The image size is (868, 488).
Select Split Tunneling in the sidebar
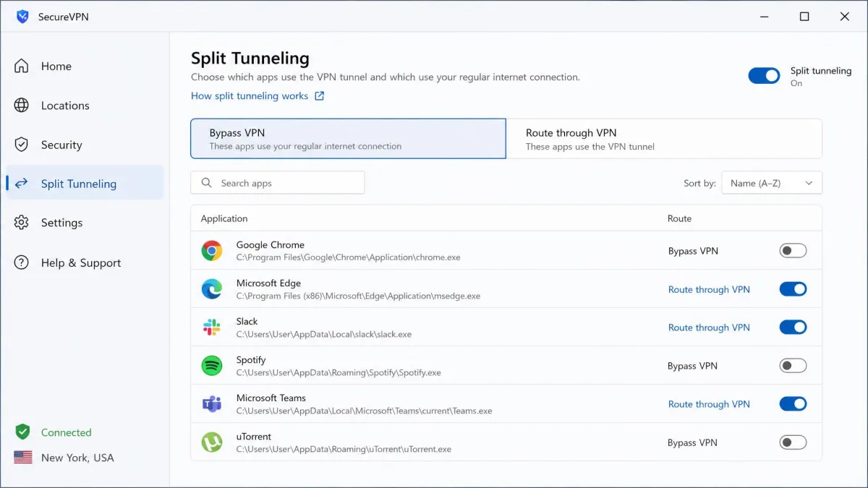click(85, 184)
